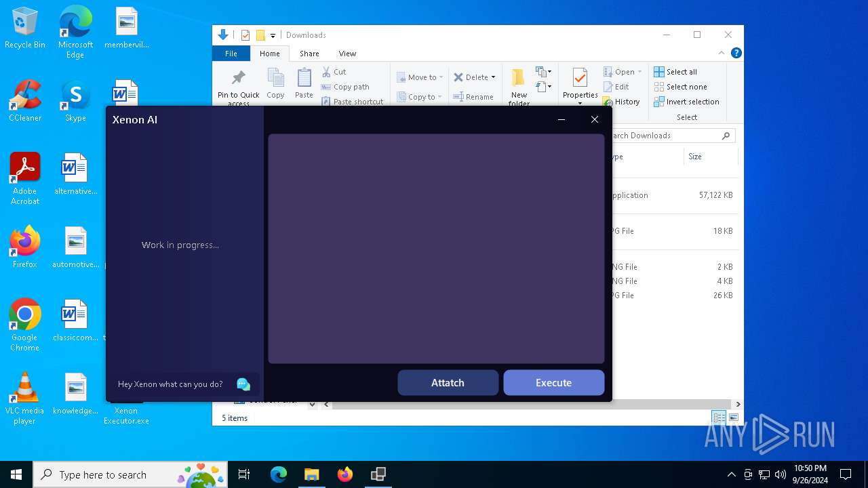Open File Explorer help icon

click(x=736, y=53)
